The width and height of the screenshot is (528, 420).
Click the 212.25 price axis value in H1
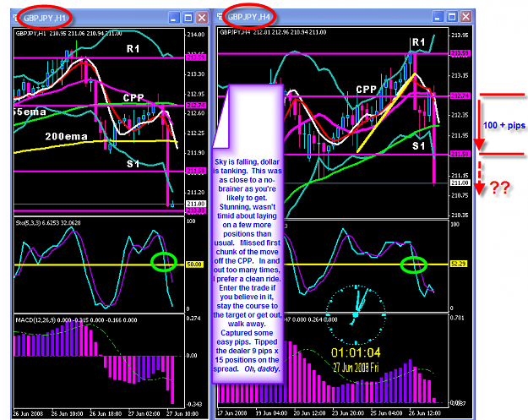click(196, 133)
